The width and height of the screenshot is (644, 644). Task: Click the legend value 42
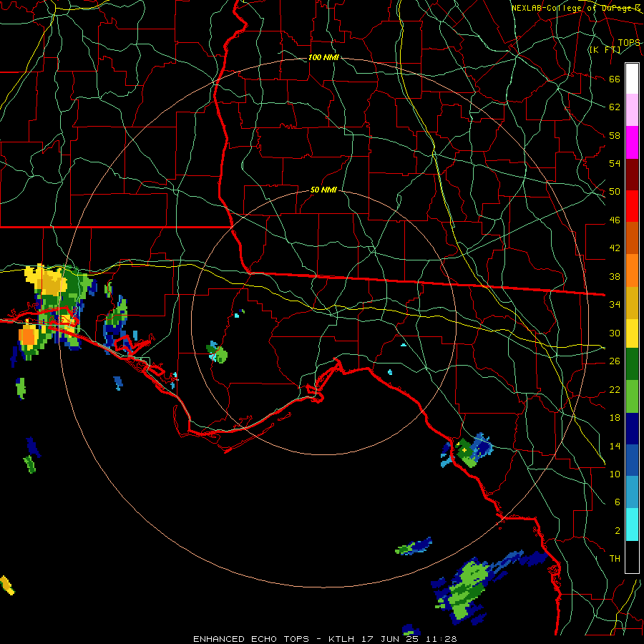[615, 248]
